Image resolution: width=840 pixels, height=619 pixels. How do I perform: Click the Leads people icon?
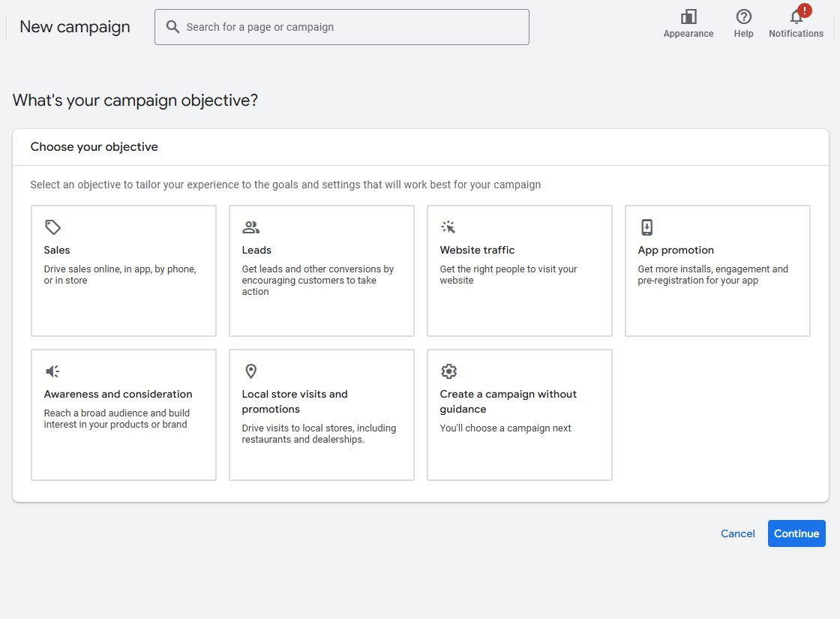click(x=250, y=227)
